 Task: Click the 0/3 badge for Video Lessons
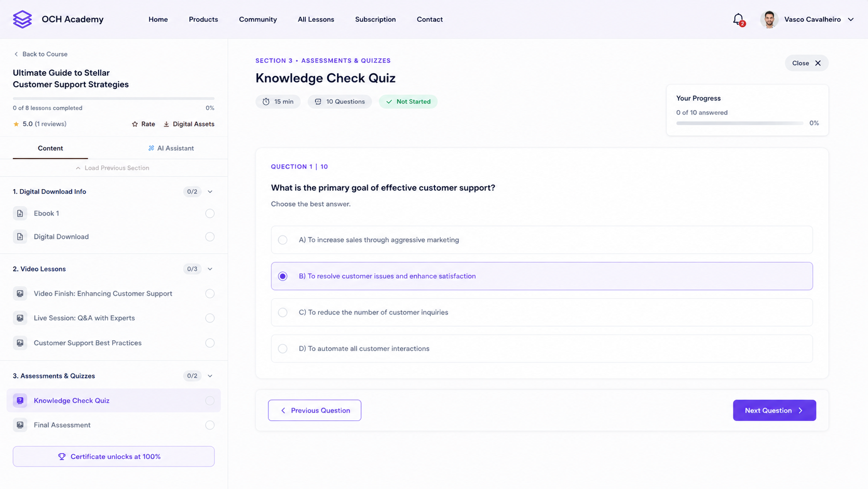[192, 269]
